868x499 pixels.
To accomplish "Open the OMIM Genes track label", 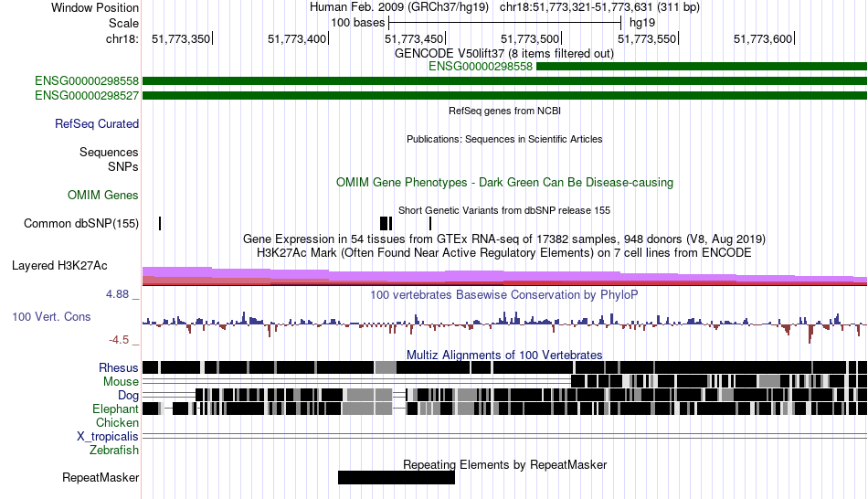I will (103, 195).
